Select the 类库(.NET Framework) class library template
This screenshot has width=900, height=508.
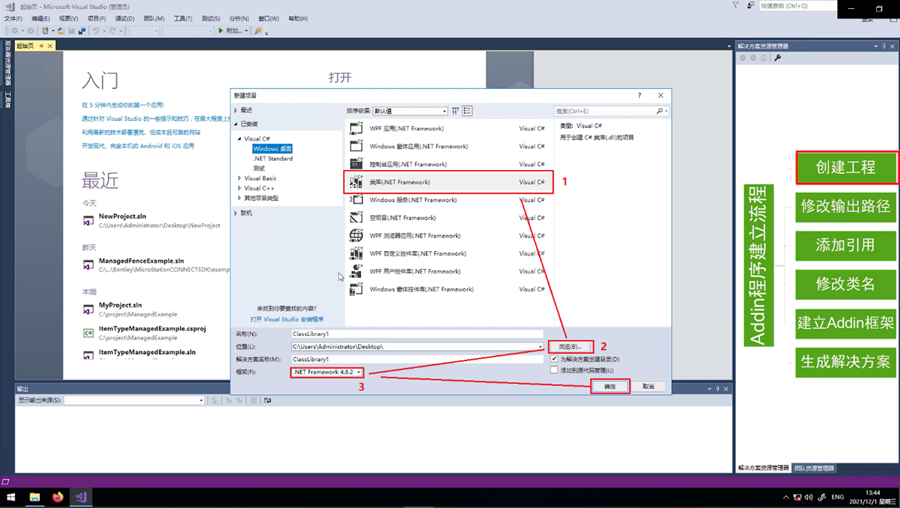(x=449, y=182)
